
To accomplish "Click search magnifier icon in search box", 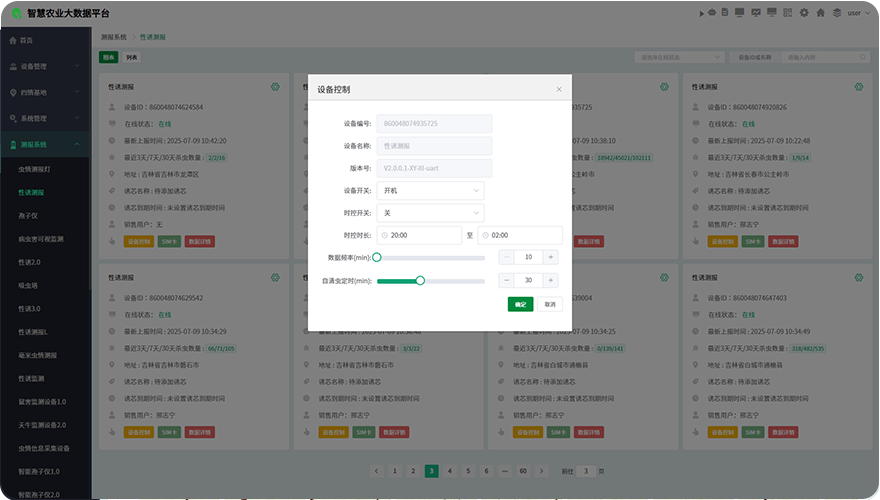I will (x=863, y=57).
